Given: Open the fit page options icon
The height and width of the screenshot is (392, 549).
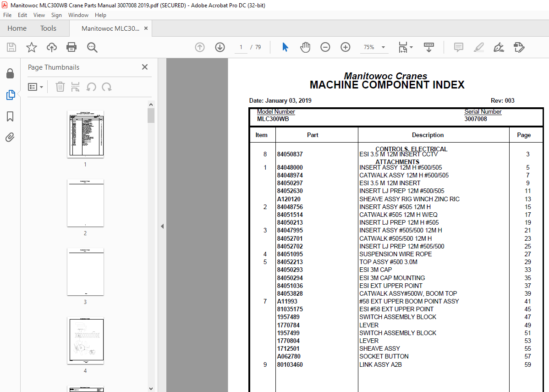Looking at the screenshot, I should point(403,47).
